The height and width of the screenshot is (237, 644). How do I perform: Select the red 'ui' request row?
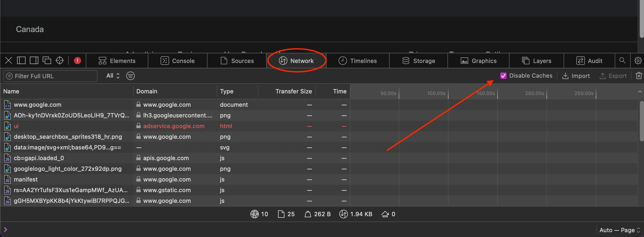319,126
